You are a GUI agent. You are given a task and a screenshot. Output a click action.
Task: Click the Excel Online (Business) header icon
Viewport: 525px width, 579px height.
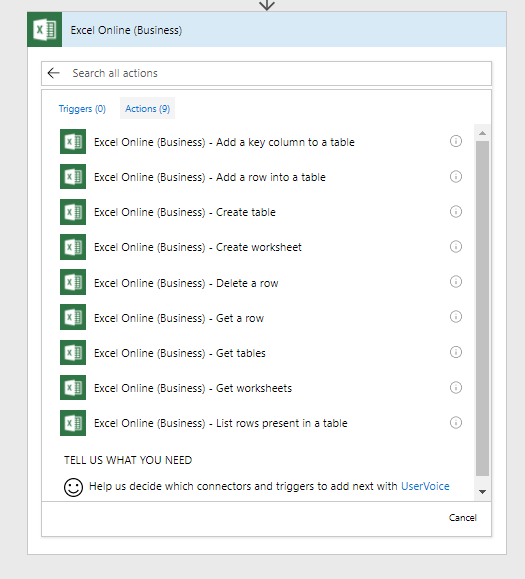coord(44,30)
